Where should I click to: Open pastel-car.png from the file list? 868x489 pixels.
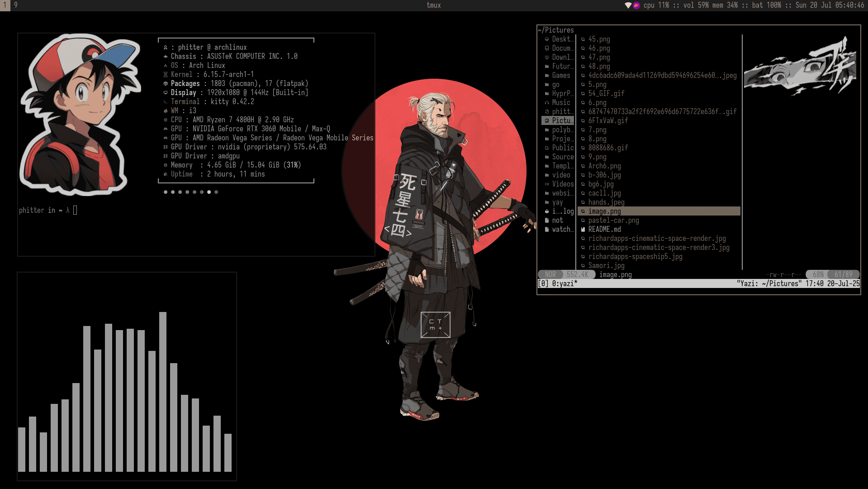pyautogui.click(x=613, y=220)
